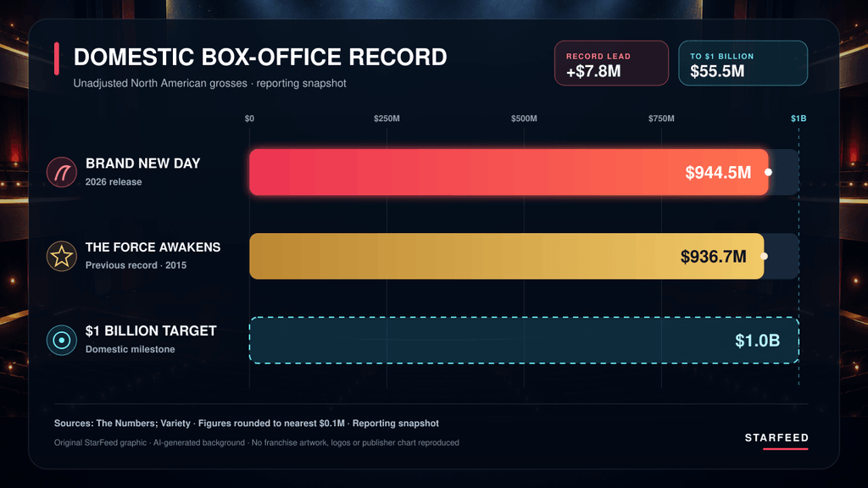Click the Domestic Box-Office Record title

pyautogui.click(x=260, y=57)
